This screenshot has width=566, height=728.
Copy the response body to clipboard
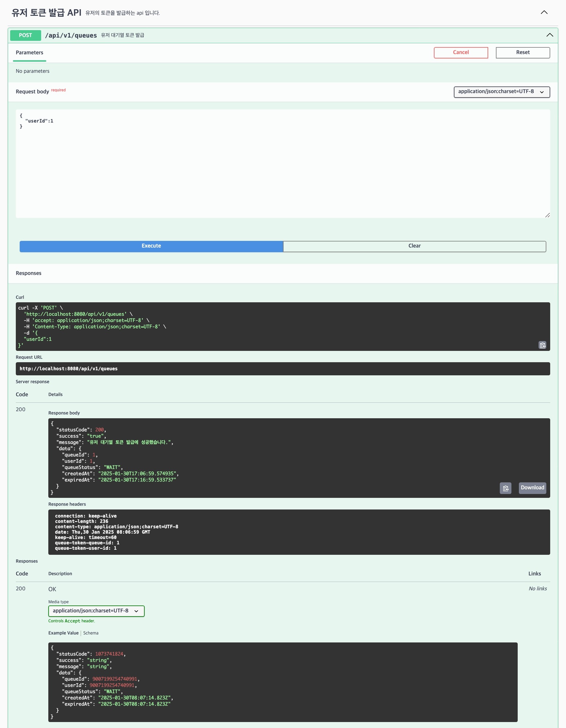pyautogui.click(x=505, y=488)
